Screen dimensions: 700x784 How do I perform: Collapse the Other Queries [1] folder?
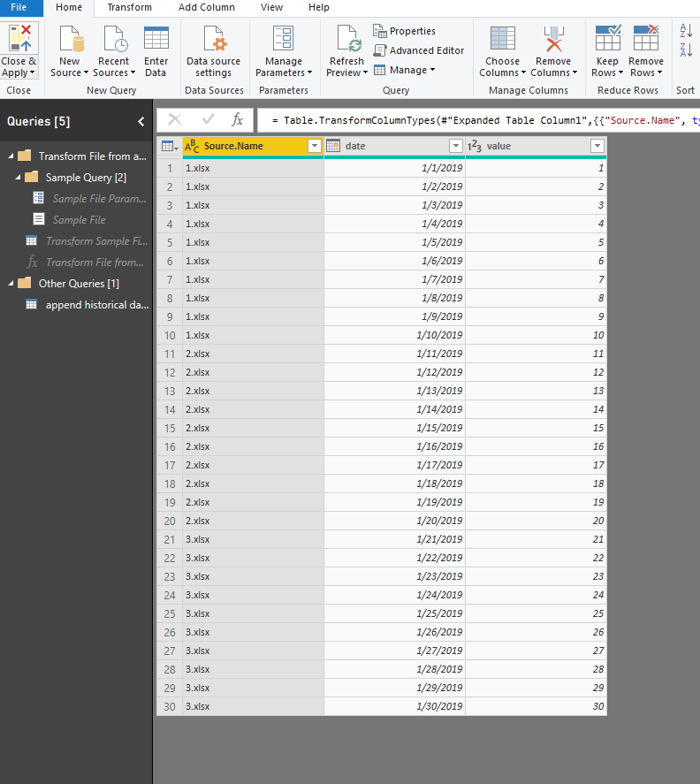pyautogui.click(x=11, y=284)
